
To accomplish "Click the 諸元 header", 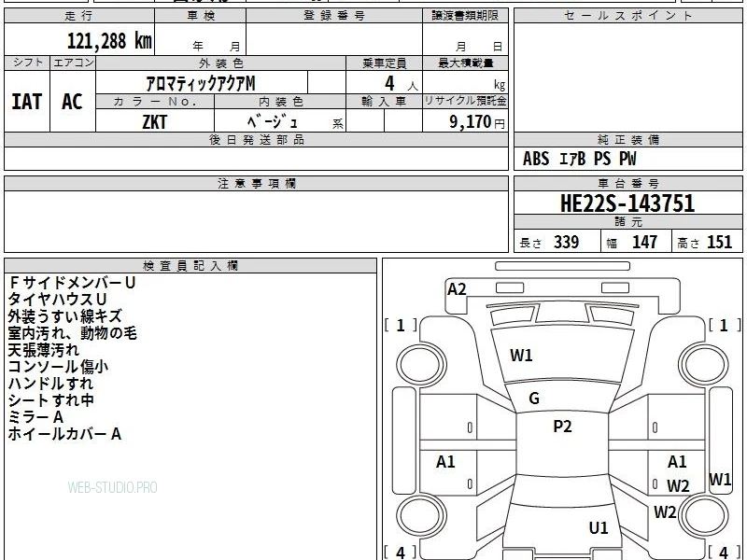I will coord(627,222).
